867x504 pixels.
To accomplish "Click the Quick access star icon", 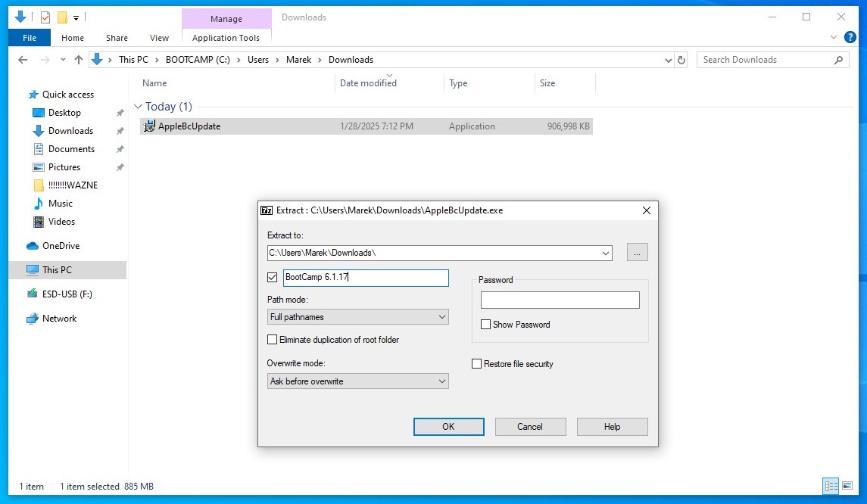I will [33, 95].
